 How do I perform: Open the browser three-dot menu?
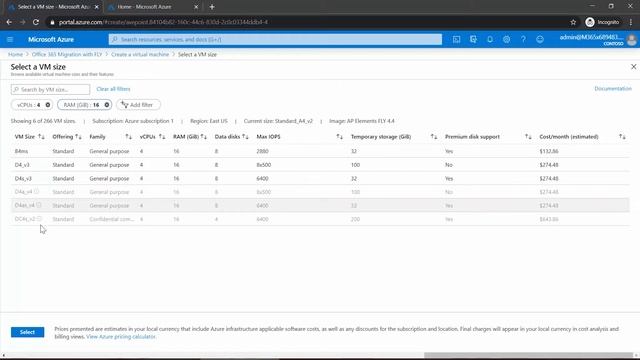631,22
